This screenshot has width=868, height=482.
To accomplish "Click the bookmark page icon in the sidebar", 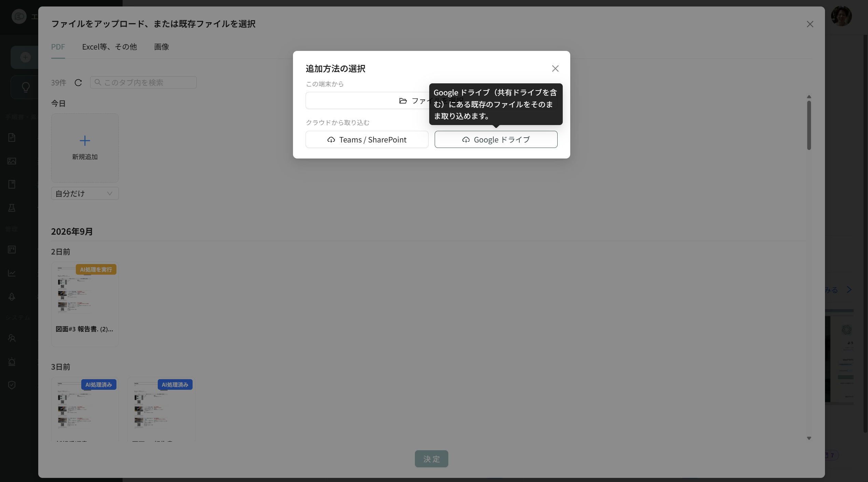I will click(x=12, y=184).
